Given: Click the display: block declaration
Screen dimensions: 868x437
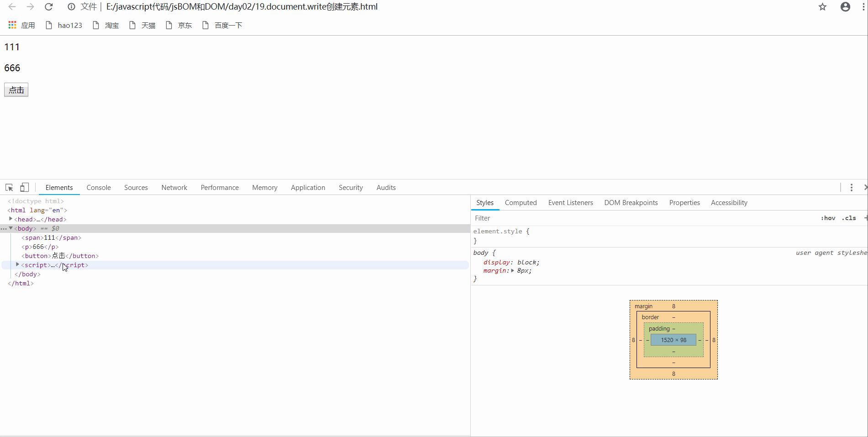Looking at the screenshot, I should tap(511, 263).
